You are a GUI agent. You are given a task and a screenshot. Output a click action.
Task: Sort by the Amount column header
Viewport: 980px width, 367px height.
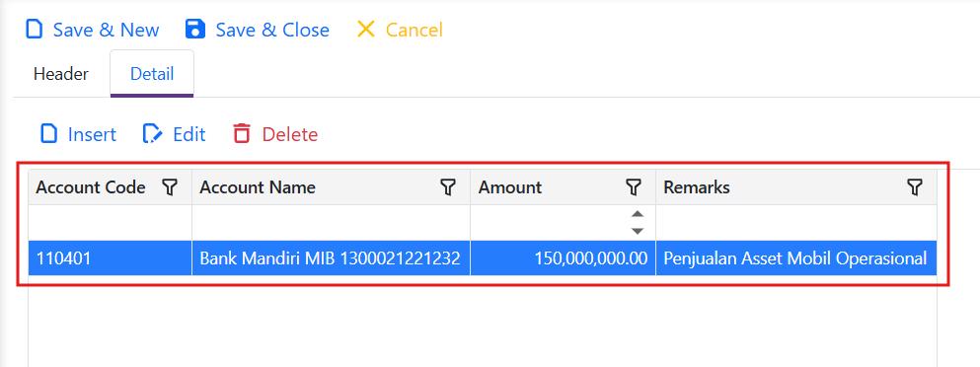pyautogui.click(x=510, y=186)
